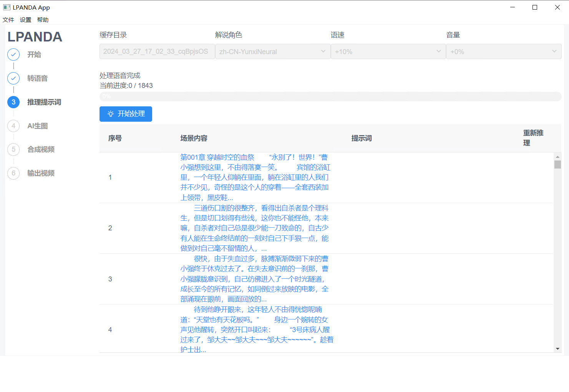
Task: Go to the 输出视频 step
Action: [x=41, y=173]
